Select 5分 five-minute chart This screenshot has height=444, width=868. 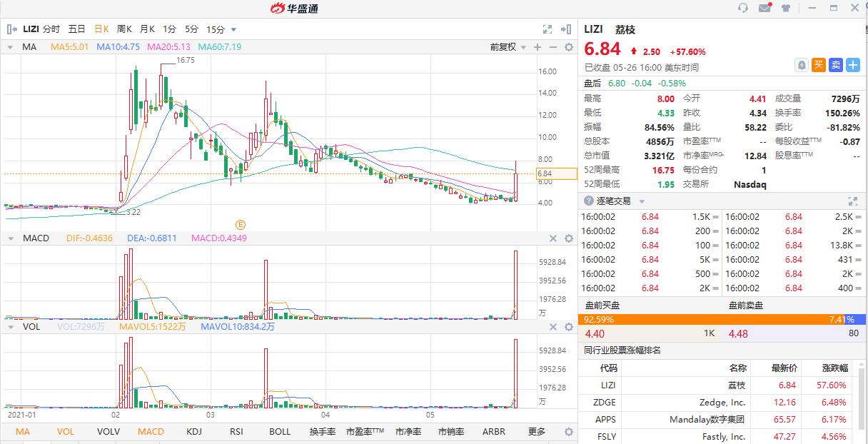191,29
